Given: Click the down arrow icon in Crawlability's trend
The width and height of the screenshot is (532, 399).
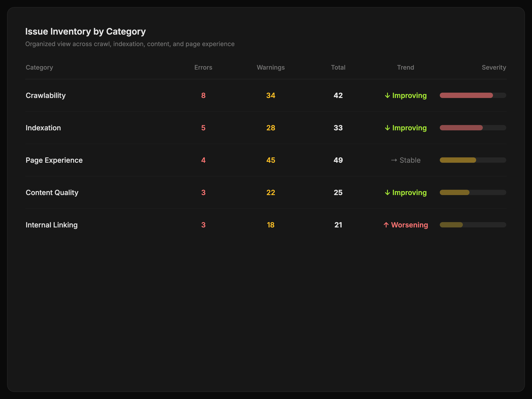Looking at the screenshot, I should (x=387, y=96).
